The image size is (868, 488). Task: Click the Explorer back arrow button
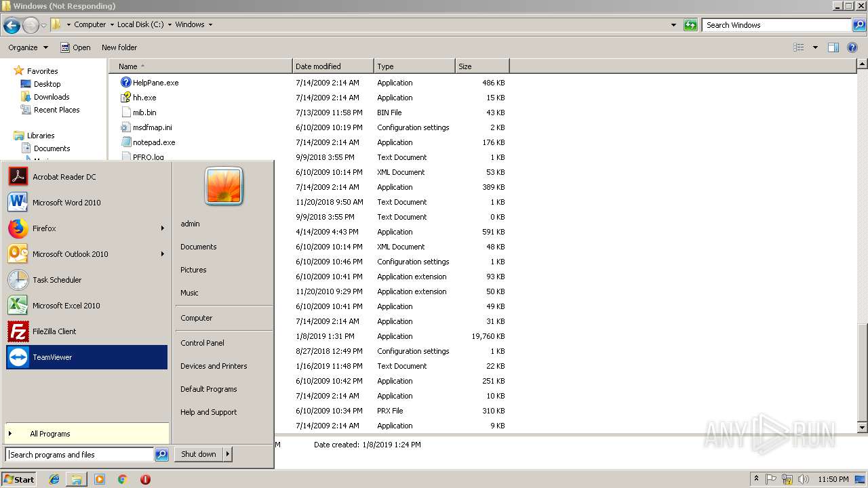12,25
